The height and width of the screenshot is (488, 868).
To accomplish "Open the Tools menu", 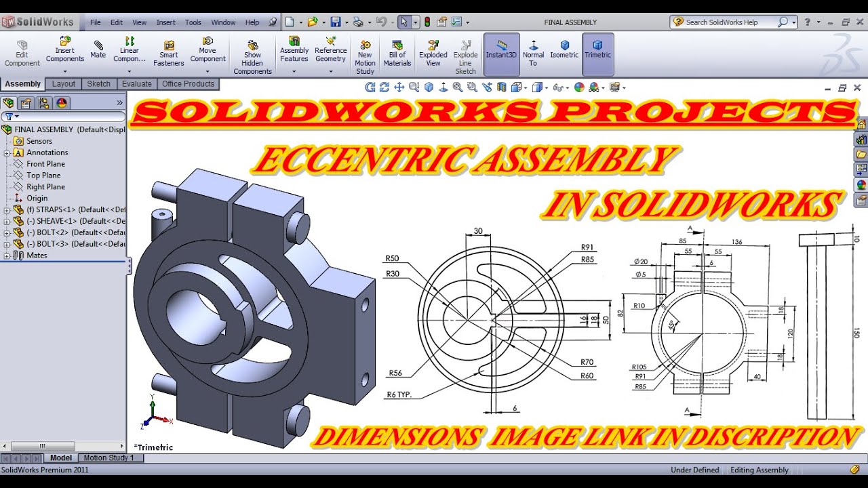I will tap(193, 22).
